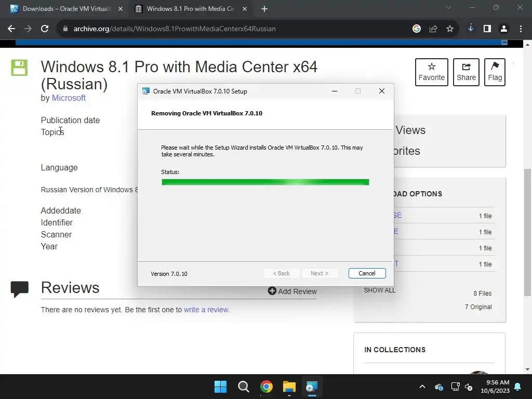This screenshot has height=399, width=532.
Task: Click the write a review link
Action: coord(206,310)
